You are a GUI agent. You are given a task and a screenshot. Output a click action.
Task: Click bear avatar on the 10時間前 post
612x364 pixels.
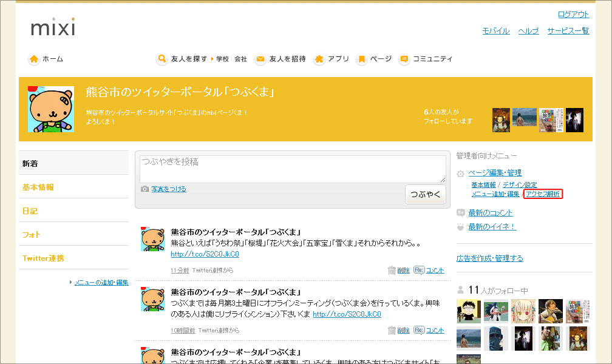pyautogui.click(x=152, y=299)
